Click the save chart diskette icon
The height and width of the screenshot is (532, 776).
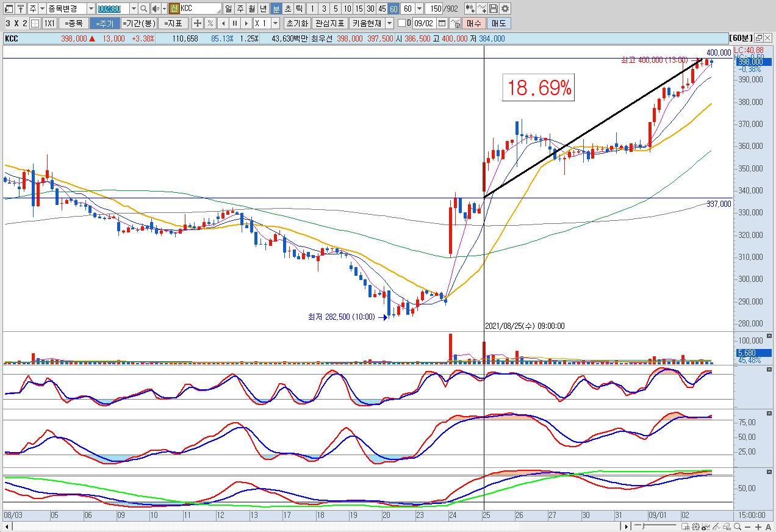[494, 9]
